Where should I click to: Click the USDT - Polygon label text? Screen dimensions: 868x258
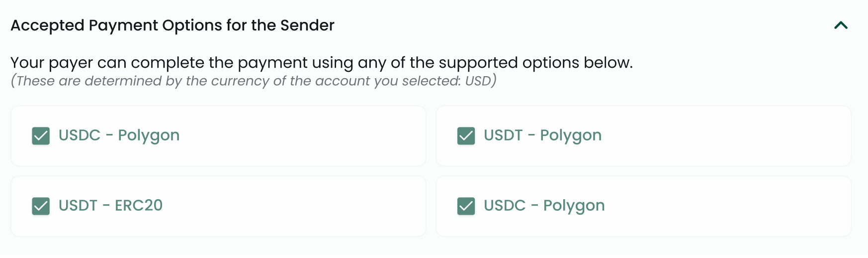coord(542,135)
